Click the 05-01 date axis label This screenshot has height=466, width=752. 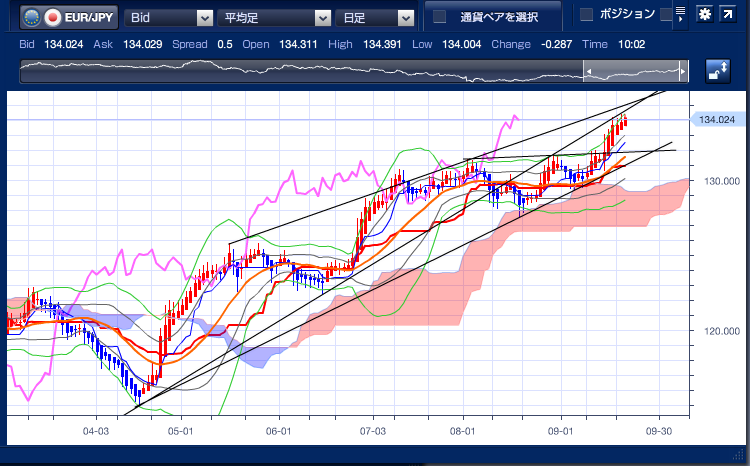(180, 431)
